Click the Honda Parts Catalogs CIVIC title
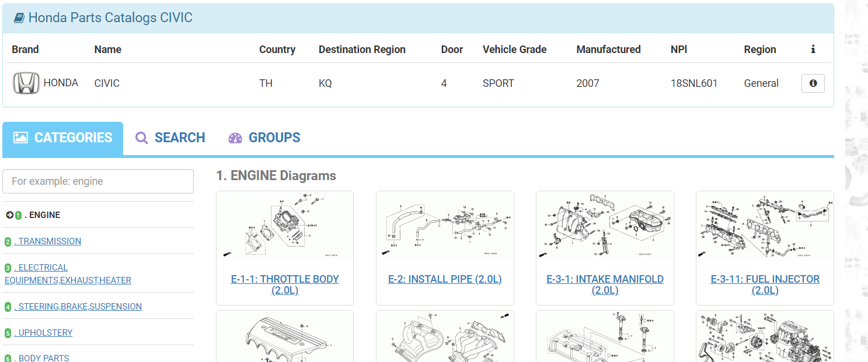This screenshot has height=362, width=868. [x=110, y=18]
